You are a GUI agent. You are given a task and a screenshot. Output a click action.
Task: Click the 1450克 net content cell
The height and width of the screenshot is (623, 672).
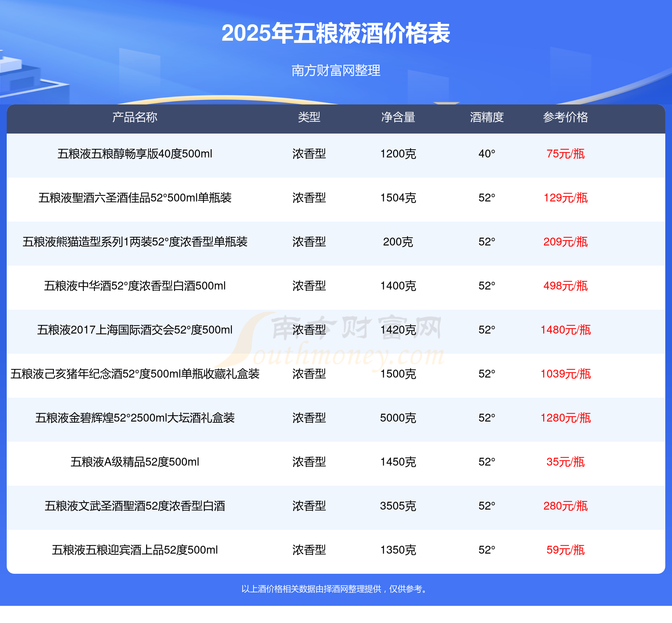[398, 462]
